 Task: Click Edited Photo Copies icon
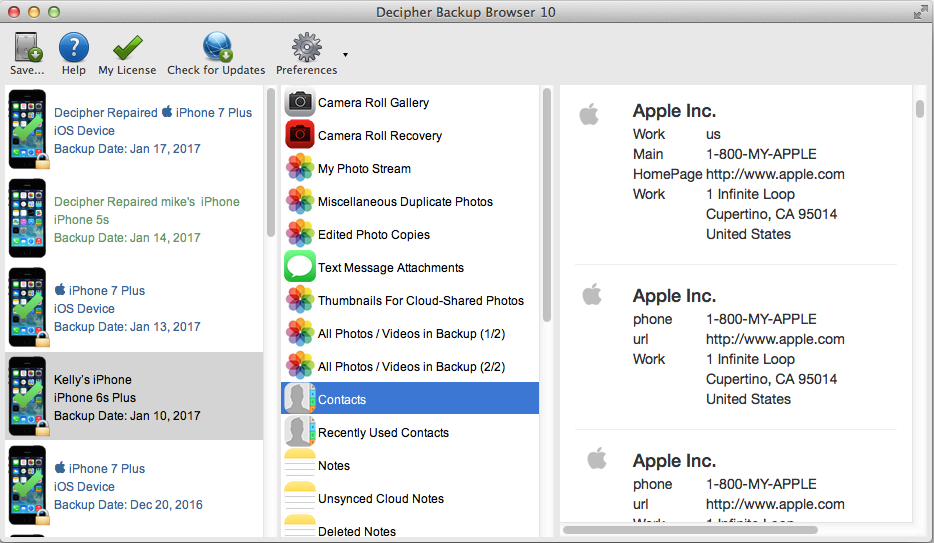click(x=300, y=234)
